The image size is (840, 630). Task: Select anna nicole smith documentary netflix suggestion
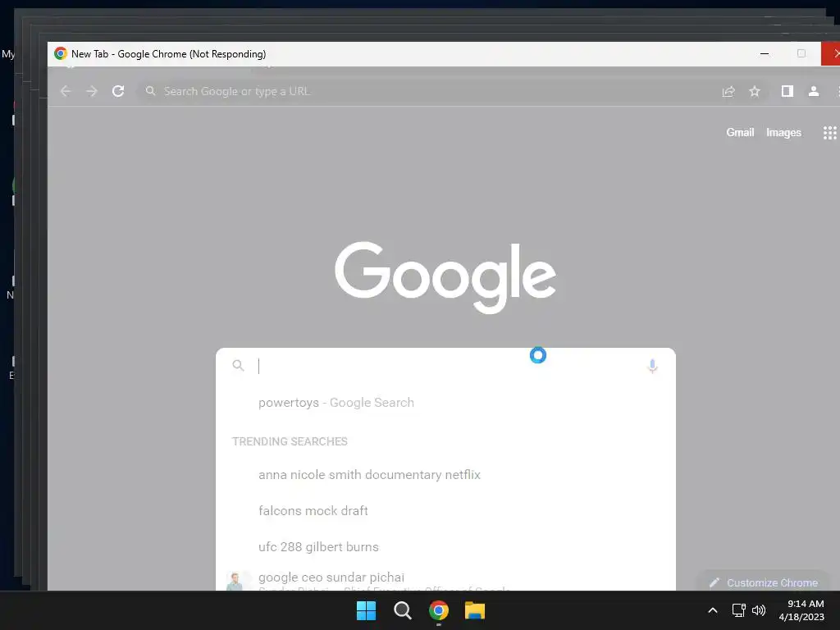click(x=445, y=475)
